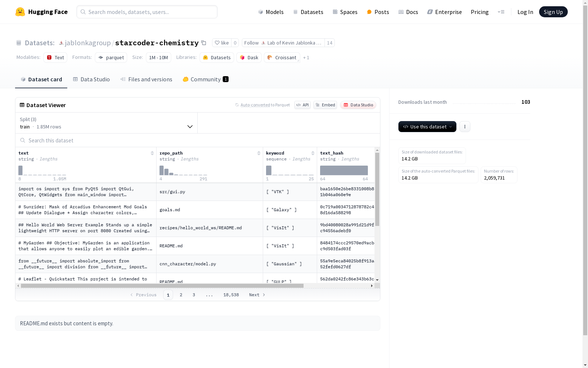
Task: Click the jablonkagroup organization avatar icon
Action: [61, 43]
